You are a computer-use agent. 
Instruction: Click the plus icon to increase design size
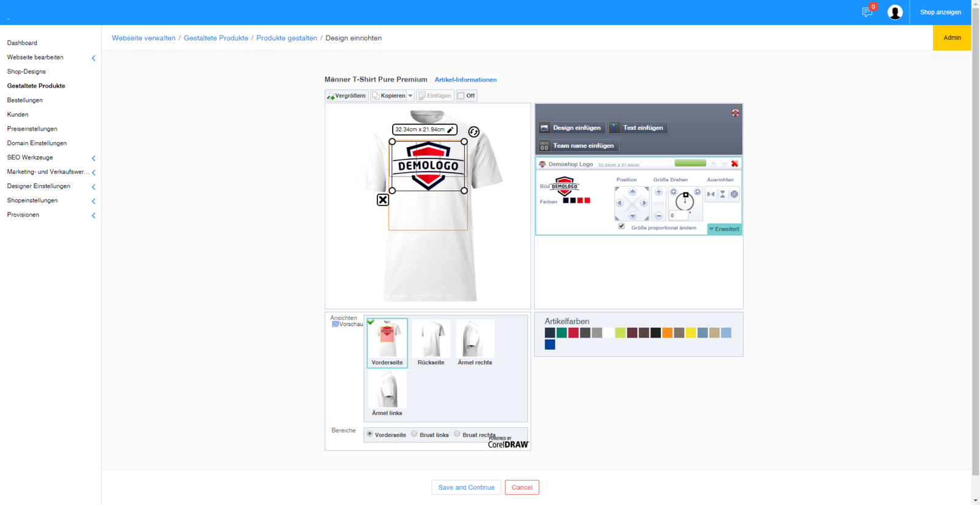658,192
